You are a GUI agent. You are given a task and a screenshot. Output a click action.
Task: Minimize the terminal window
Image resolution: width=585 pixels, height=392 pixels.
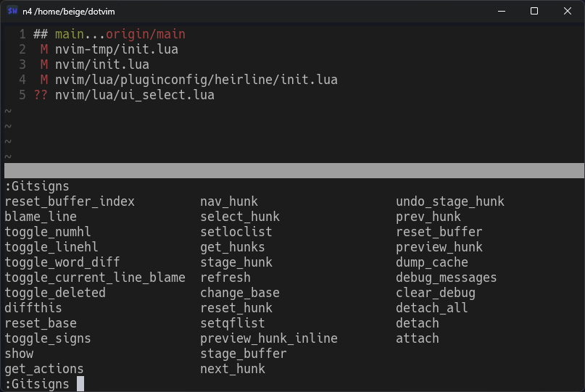point(501,11)
